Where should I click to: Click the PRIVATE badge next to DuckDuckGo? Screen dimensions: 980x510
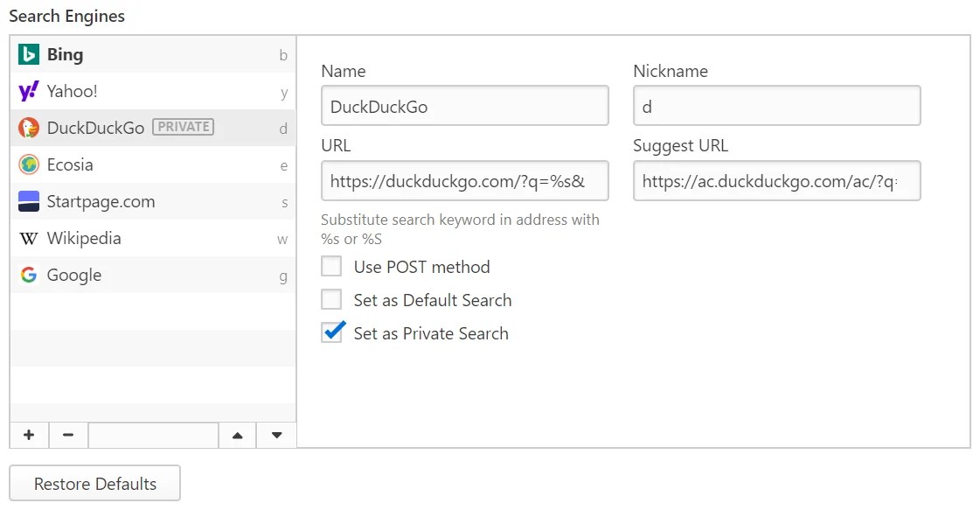pyautogui.click(x=183, y=127)
